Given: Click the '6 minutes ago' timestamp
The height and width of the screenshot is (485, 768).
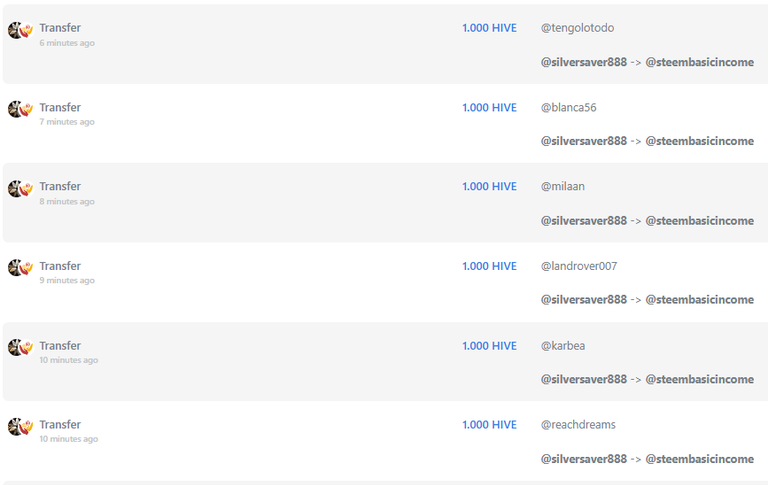Looking at the screenshot, I should [x=67, y=43].
